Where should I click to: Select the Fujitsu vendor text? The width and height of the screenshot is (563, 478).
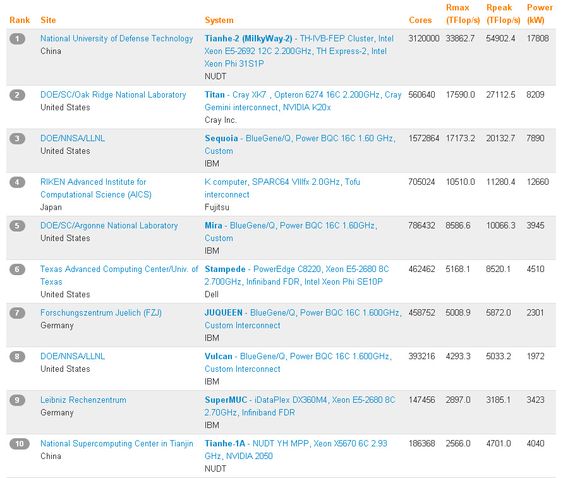[217, 207]
